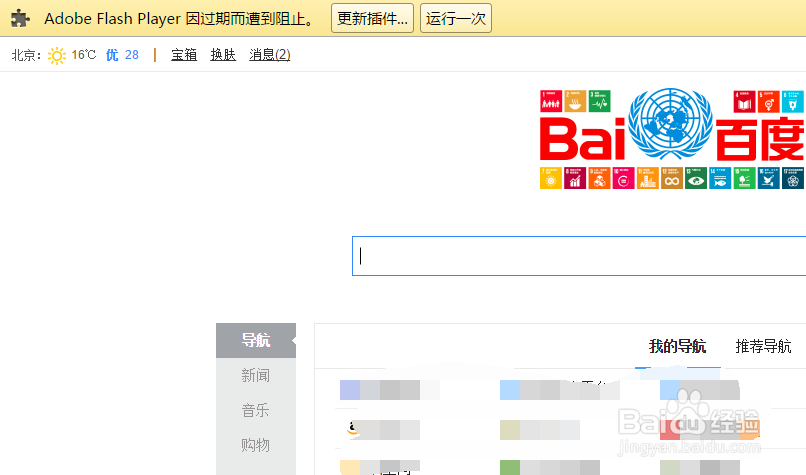Switch to the 我的导航 tab
Image resolution: width=806 pixels, height=475 pixels.
(677, 346)
